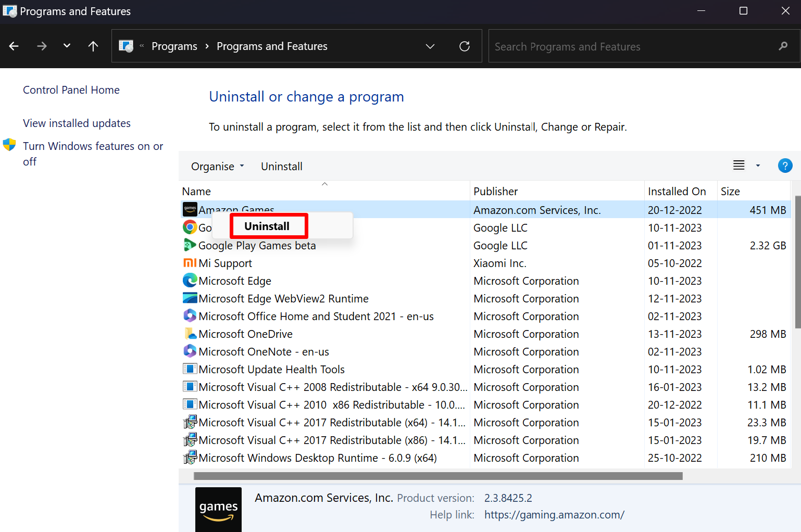Go forward using the right arrow

[42, 46]
